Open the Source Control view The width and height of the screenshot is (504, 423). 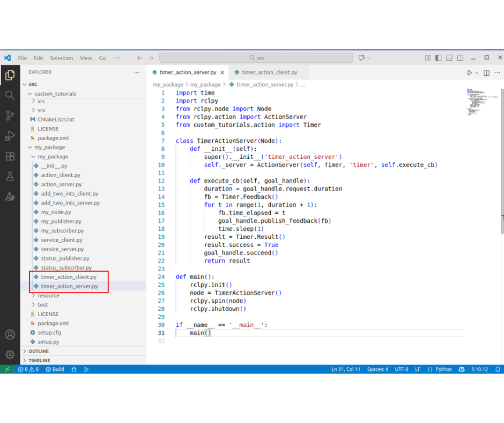pyautogui.click(x=10, y=115)
